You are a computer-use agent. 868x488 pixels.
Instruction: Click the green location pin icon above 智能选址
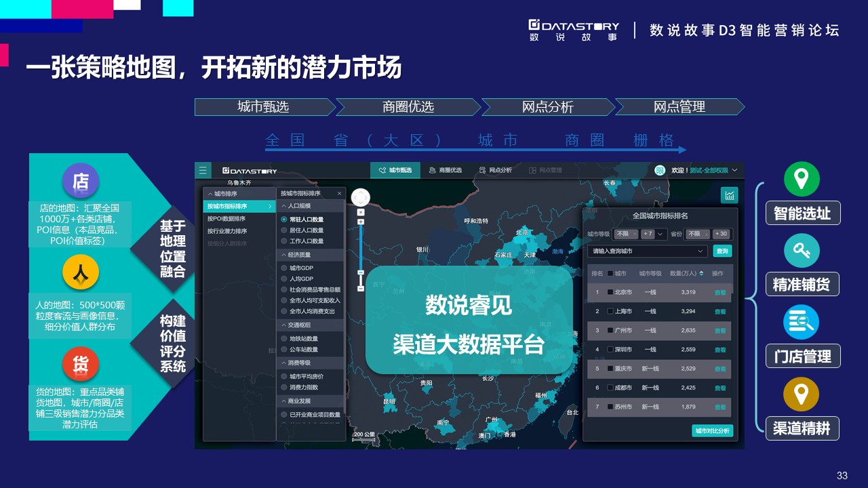point(802,180)
